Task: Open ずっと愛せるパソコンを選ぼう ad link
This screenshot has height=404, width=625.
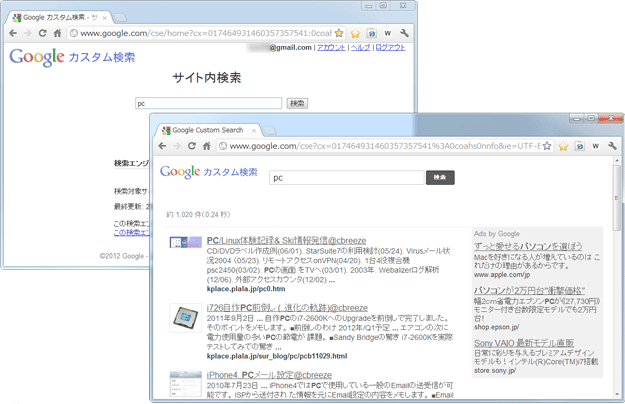Action: [x=528, y=246]
